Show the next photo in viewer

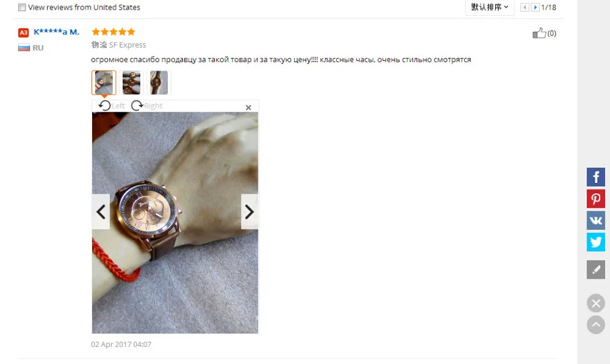[x=249, y=212]
